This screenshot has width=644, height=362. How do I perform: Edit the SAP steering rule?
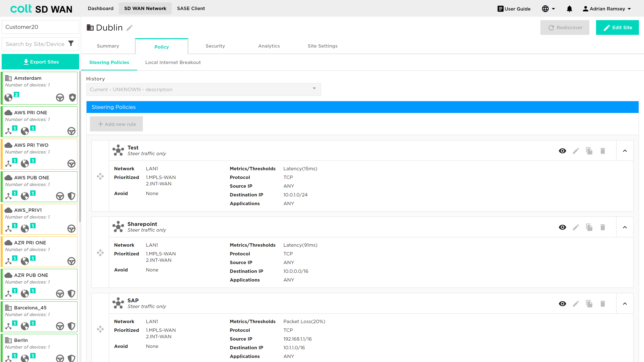[x=576, y=304]
